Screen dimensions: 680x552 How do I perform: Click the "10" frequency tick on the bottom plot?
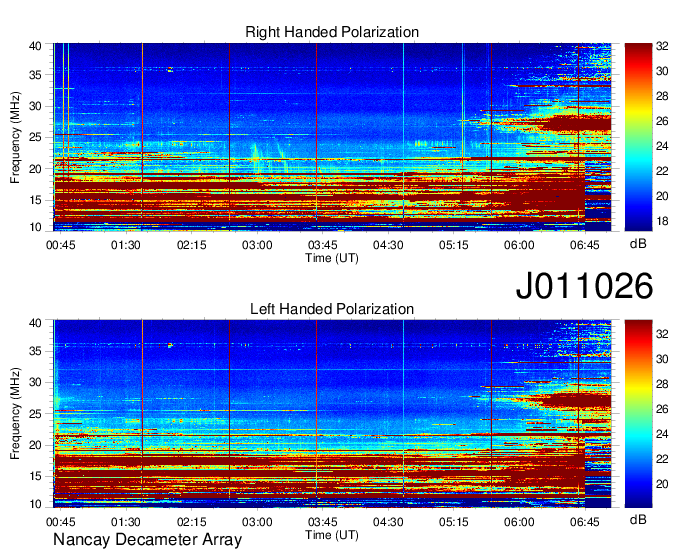35,504
